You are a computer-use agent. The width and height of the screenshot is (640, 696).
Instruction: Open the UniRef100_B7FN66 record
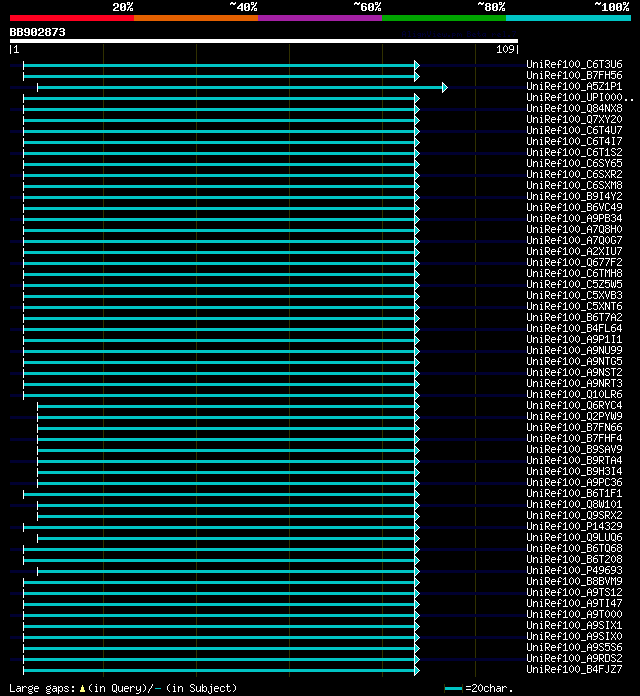574,427
